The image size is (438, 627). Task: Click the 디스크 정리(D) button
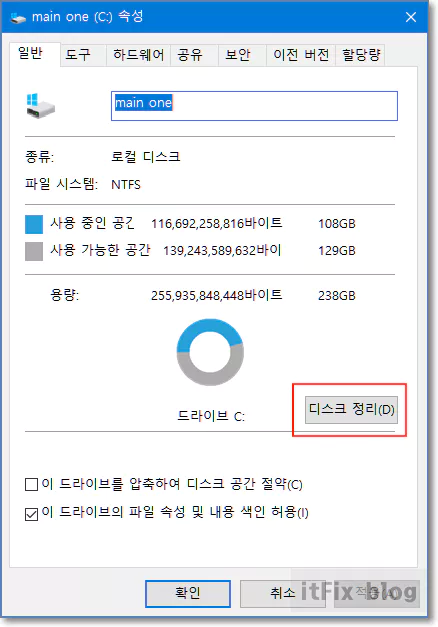(x=351, y=409)
